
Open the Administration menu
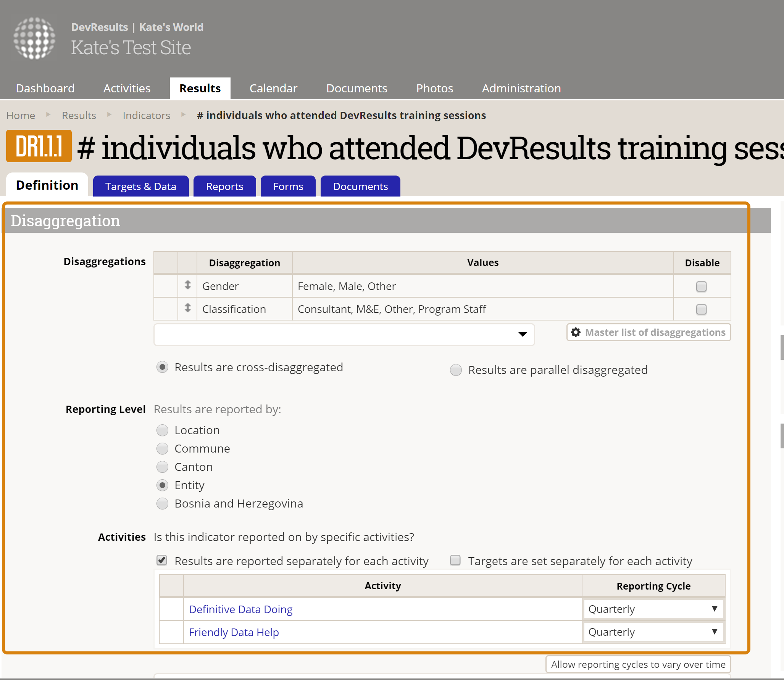tap(521, 89)
